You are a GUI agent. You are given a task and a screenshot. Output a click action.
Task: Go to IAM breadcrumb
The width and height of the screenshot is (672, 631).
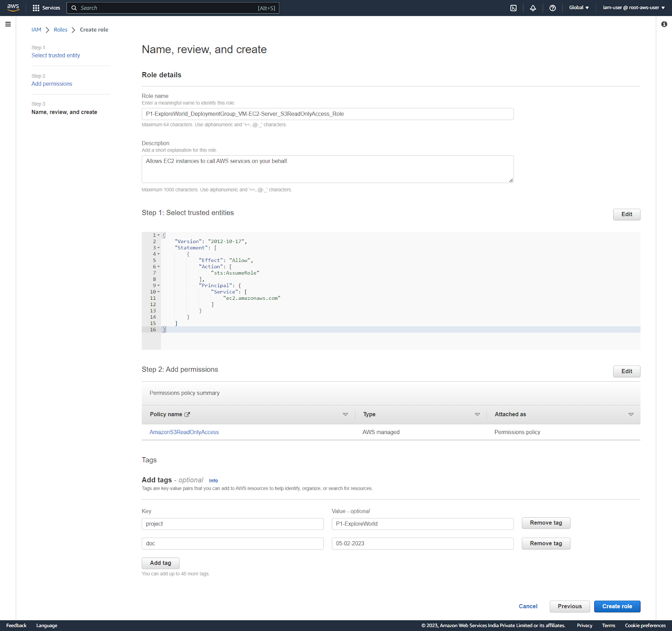click(x=37, y=30)
